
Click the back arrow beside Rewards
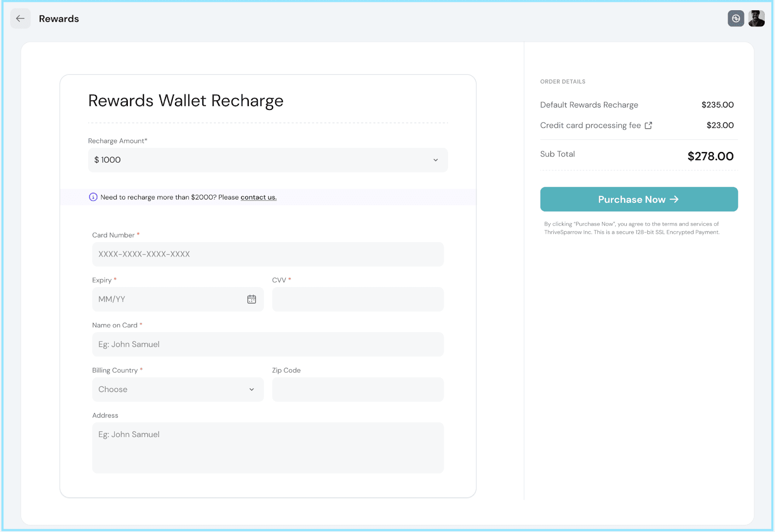pos(20,19)
